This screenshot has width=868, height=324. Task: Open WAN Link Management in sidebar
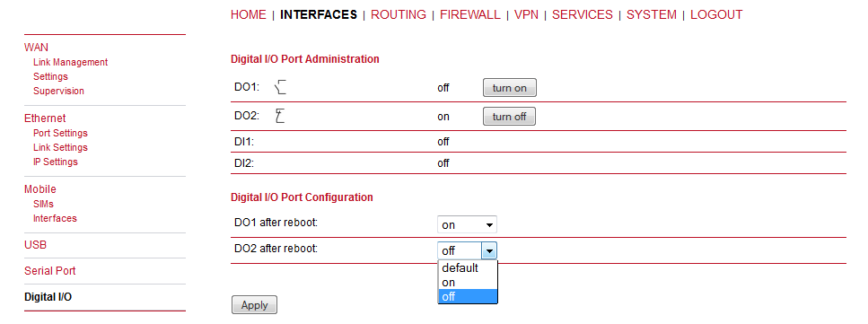70,62
